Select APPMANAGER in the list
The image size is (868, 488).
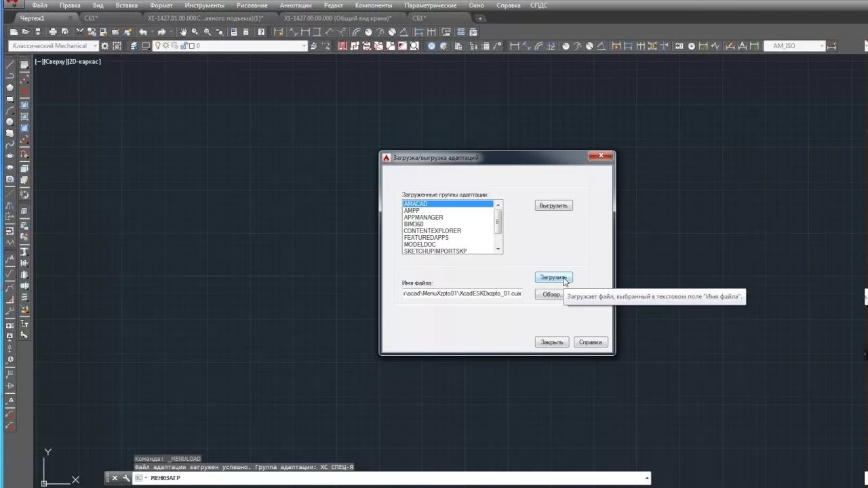tap(448, 218)
